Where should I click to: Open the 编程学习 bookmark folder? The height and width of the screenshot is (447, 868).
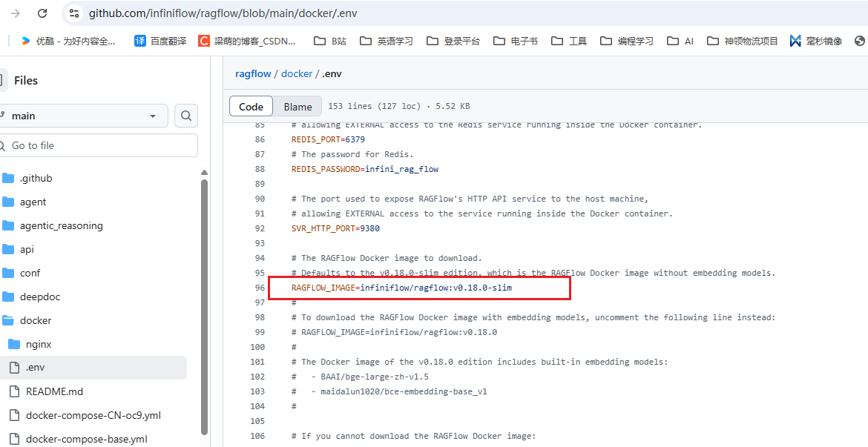[627, 41]
